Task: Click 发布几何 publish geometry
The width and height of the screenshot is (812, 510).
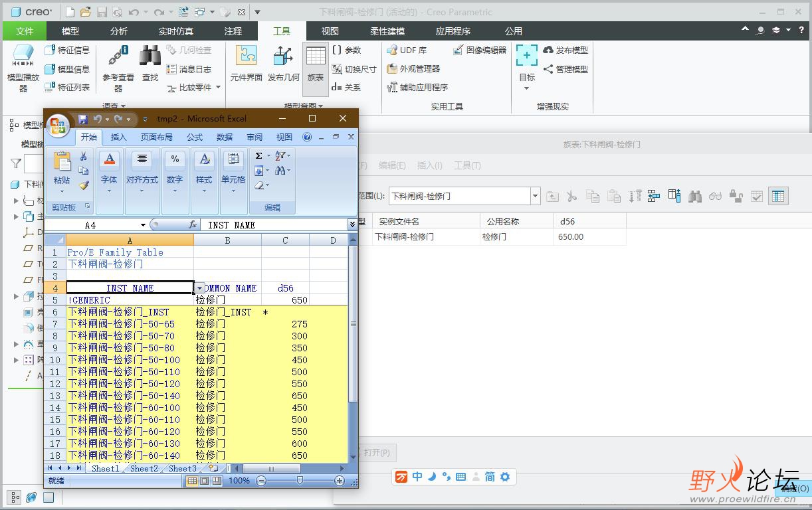Action: [x=284, y=64]
